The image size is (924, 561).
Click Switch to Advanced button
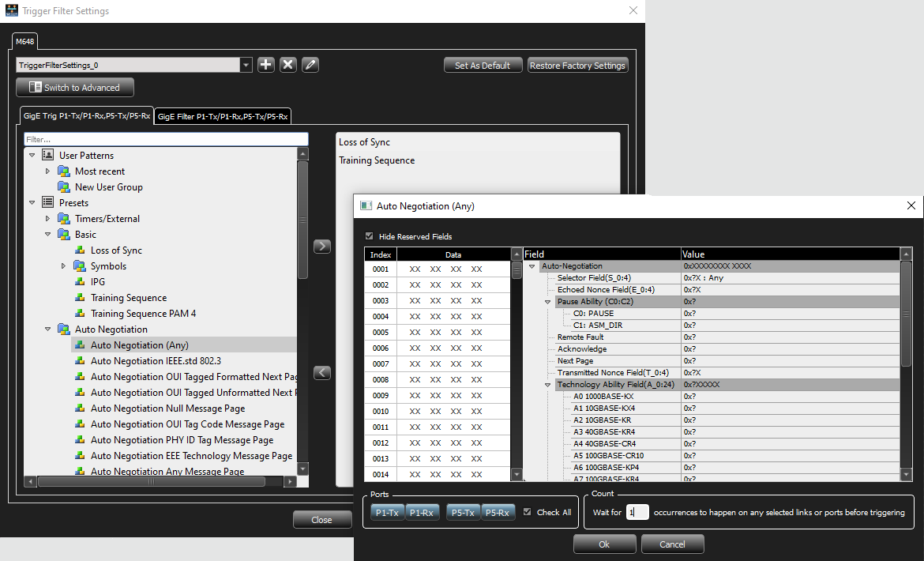(75, 87)
